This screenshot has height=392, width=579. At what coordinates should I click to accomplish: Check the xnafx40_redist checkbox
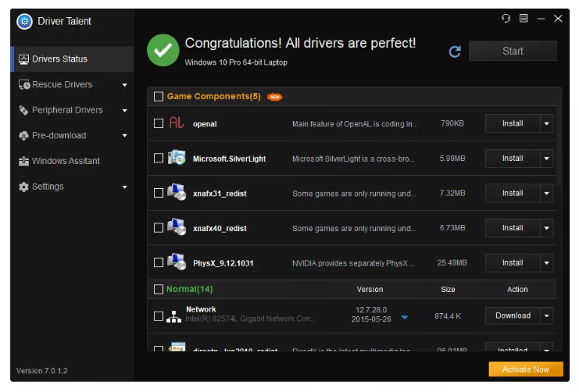pyautogui.click(x=159, y=228)
